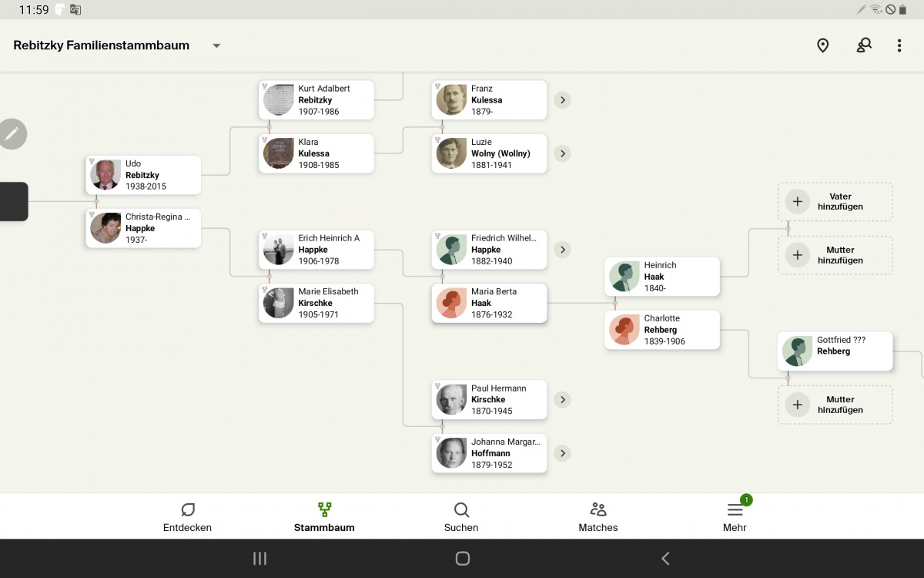
Task: Open the map location pin icon
Action: point(822,45)
